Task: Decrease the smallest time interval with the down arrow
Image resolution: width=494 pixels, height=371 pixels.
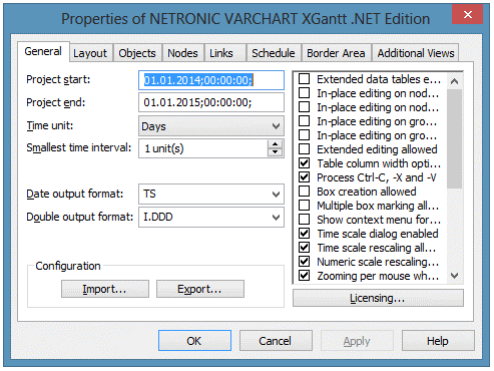Action: click(x=275, y=152)
